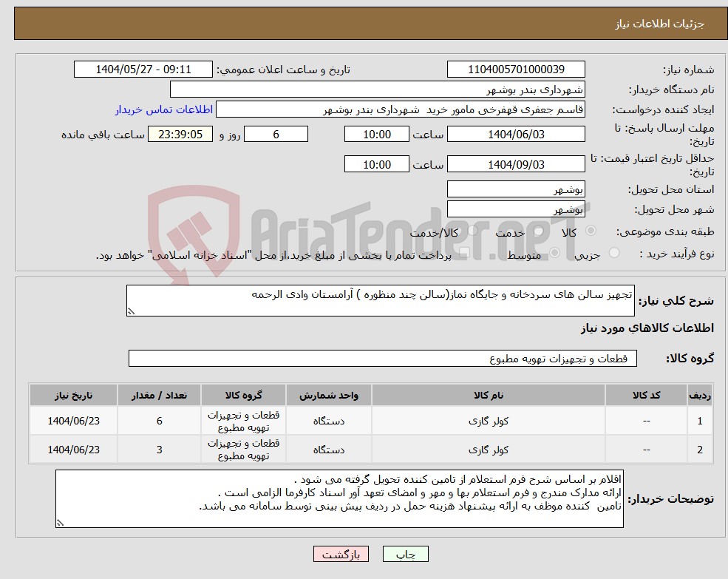This screenshot has width=728, height=579.
Task: Click the تاریخ نیاز column header
Action: pyautogui.click(x=73, y=395)
